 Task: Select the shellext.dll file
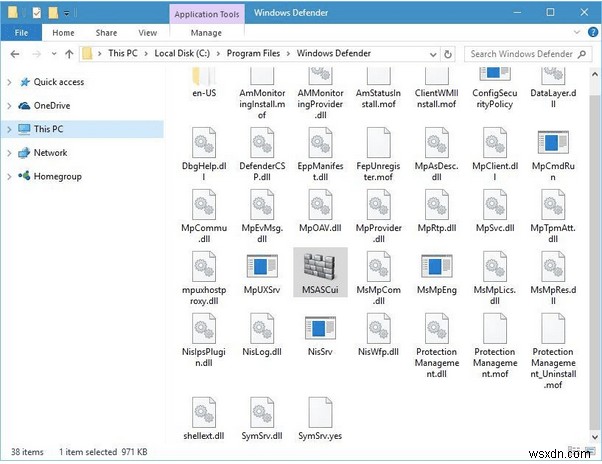pyautogui.click(x=206, y=413)
